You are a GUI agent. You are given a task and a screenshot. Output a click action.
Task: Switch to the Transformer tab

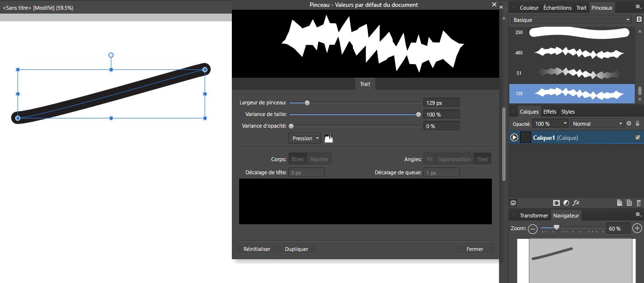(x=534, y=216)
